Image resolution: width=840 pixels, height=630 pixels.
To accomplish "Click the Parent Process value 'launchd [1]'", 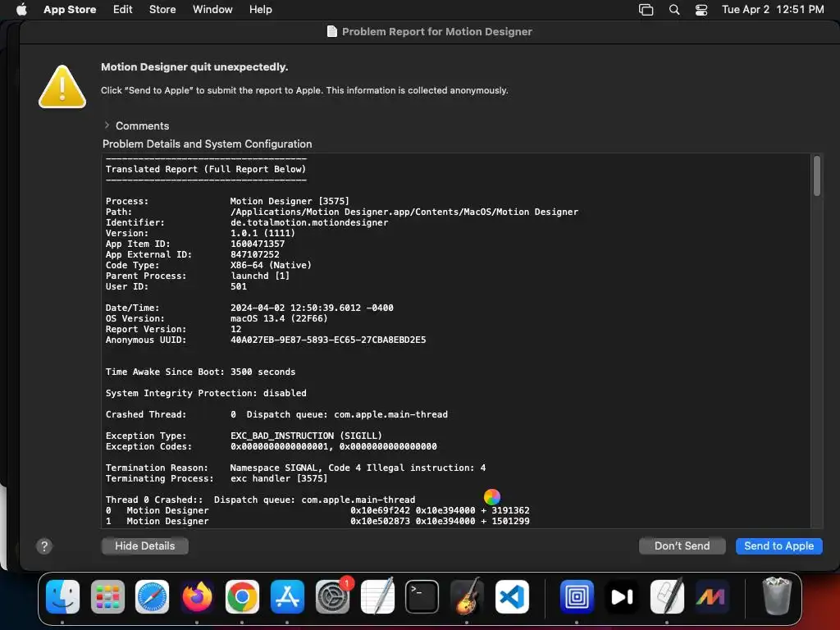I will click(260, 276).
